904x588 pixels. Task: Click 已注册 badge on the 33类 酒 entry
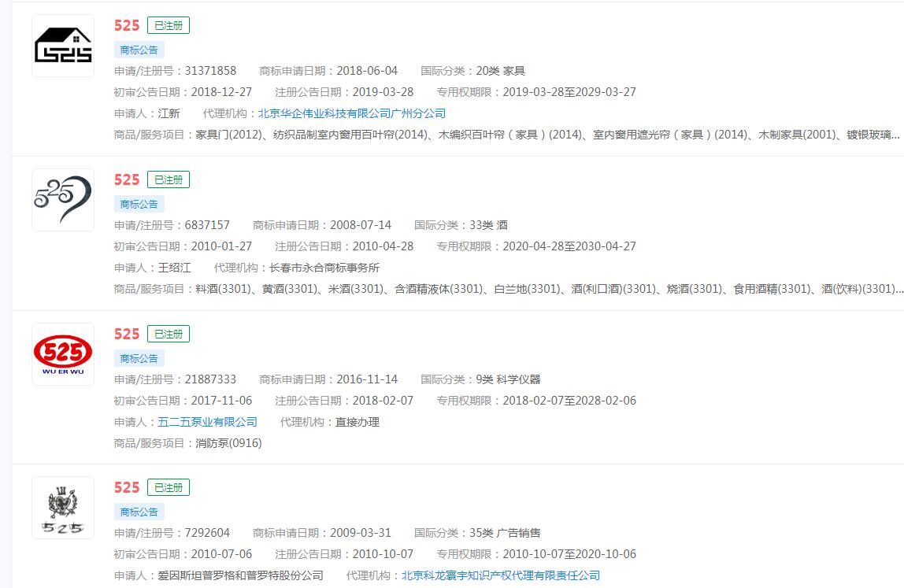pos(169,179)
